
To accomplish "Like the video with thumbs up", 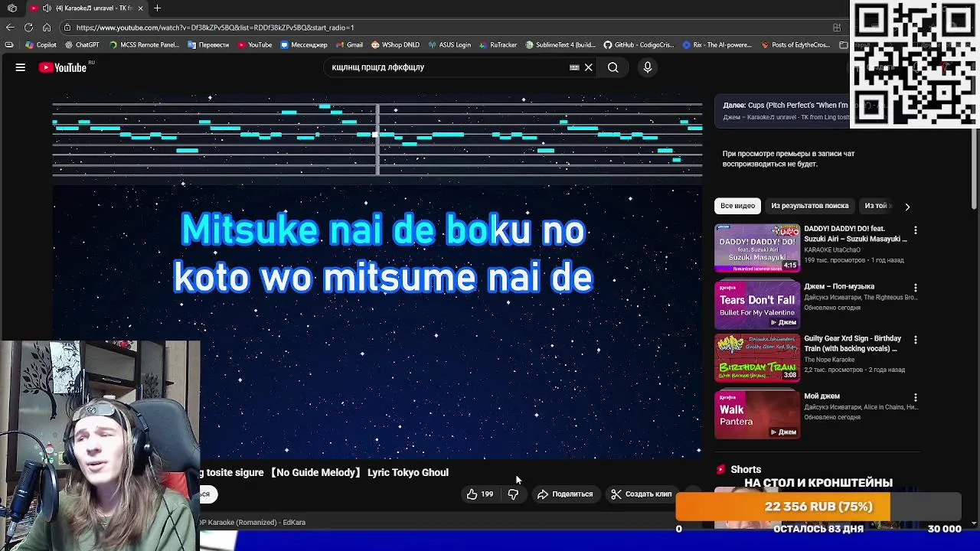I will tap(479, 494).
